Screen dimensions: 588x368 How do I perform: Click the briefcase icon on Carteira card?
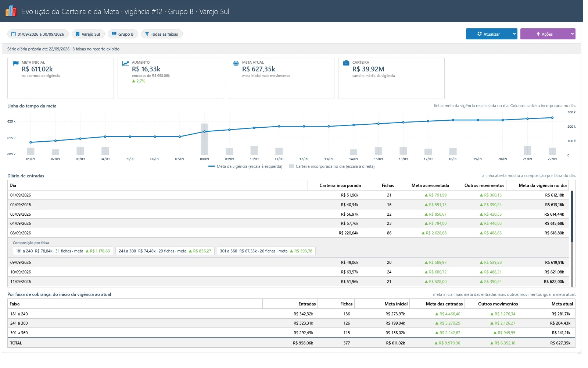(346, 63)
